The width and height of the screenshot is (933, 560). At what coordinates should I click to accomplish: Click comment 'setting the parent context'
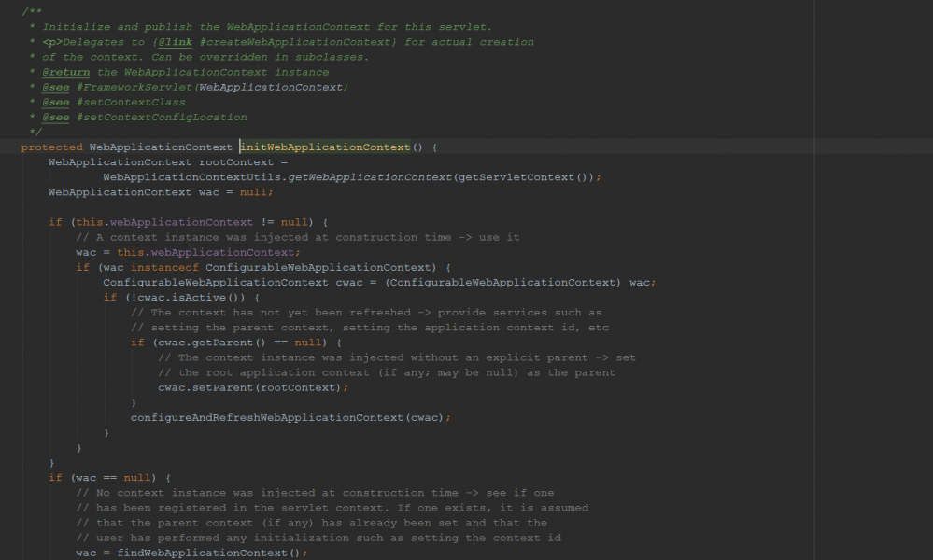coord(370,328)
